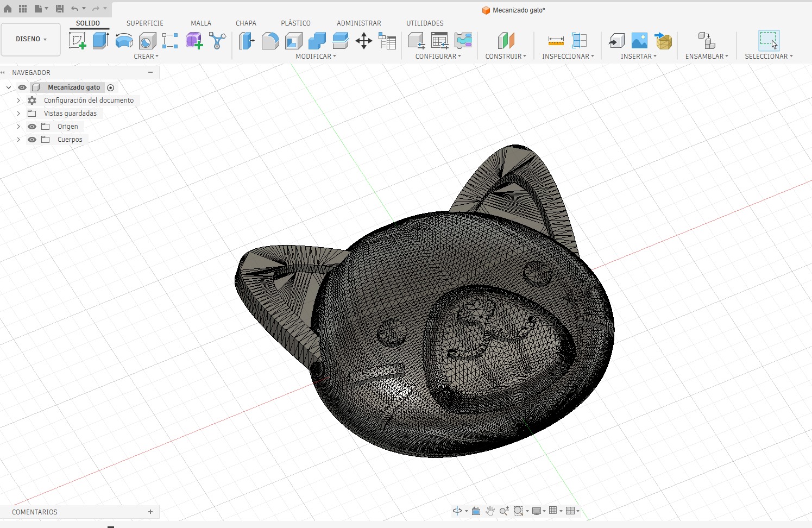Collapse the NAVEGADOR panel with minus button
812x528 pixels.
point(150,72)
